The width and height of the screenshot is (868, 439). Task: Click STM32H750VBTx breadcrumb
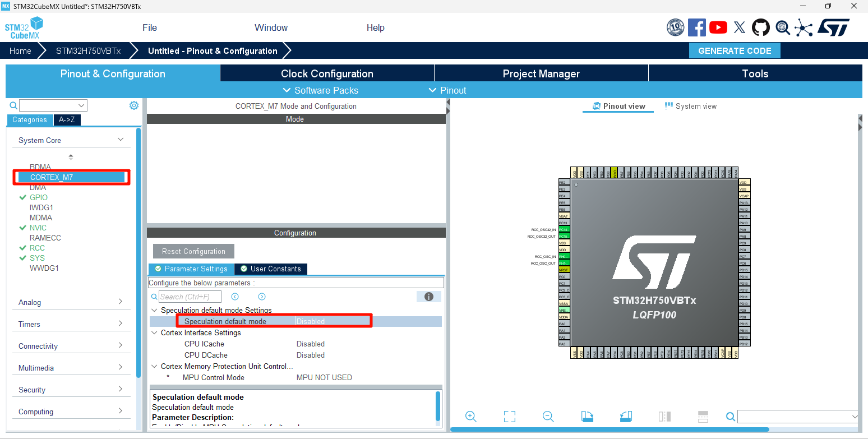[88, 50]
